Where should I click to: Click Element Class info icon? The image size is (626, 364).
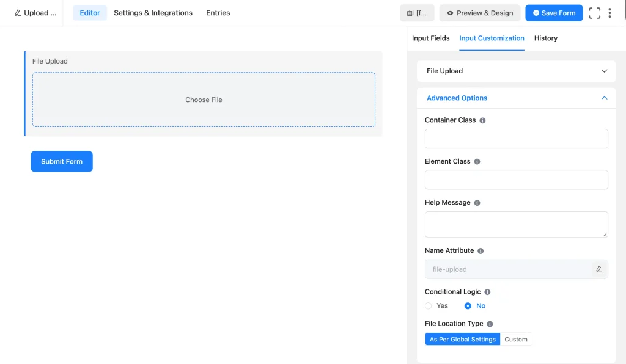[x=477, y=161]
